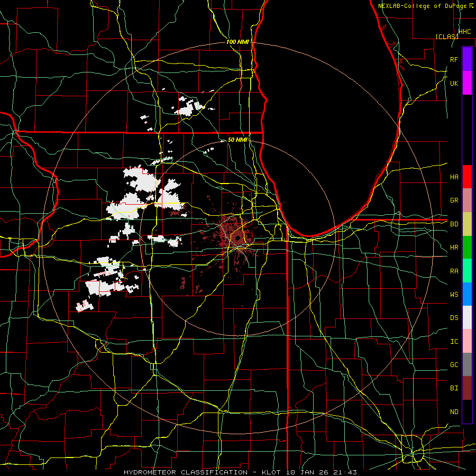Click the ND legend label
476x476 pixels.
point(454,412)
